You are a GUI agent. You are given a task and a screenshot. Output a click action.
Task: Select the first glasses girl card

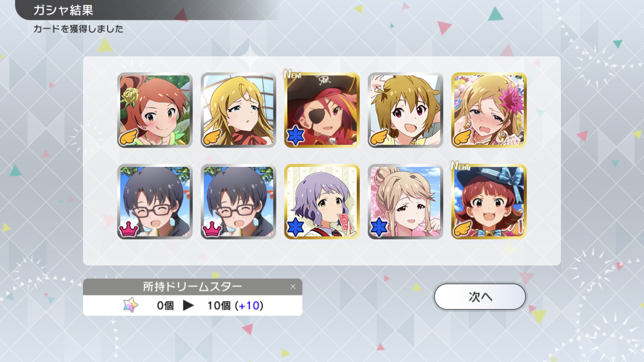[155, 202]
